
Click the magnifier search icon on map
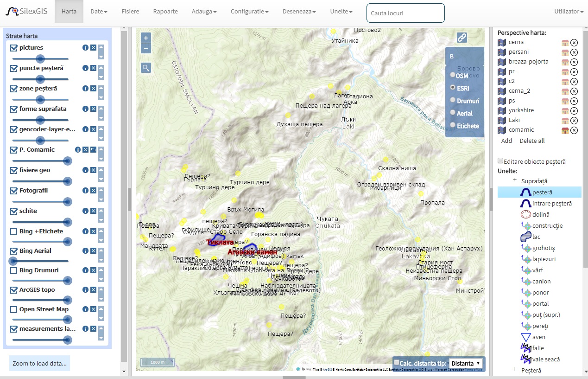pos(146,68)
